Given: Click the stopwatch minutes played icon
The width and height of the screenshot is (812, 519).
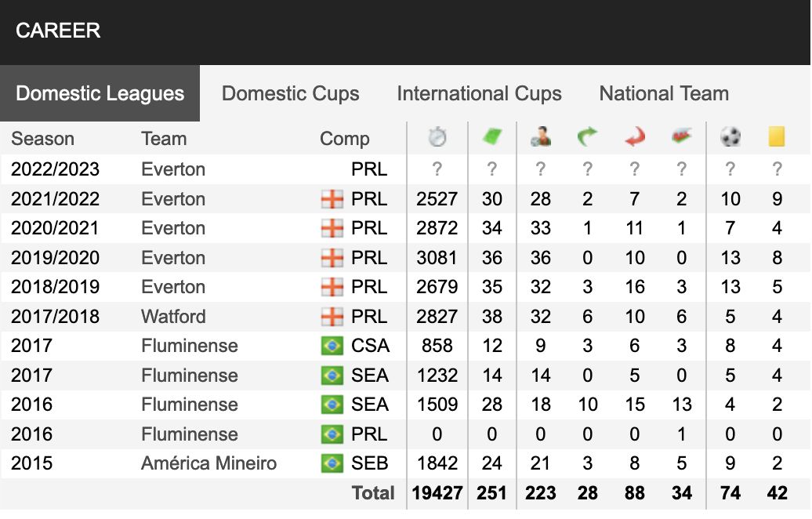Looking at the screenshot, I should click(x=437, y=137).
